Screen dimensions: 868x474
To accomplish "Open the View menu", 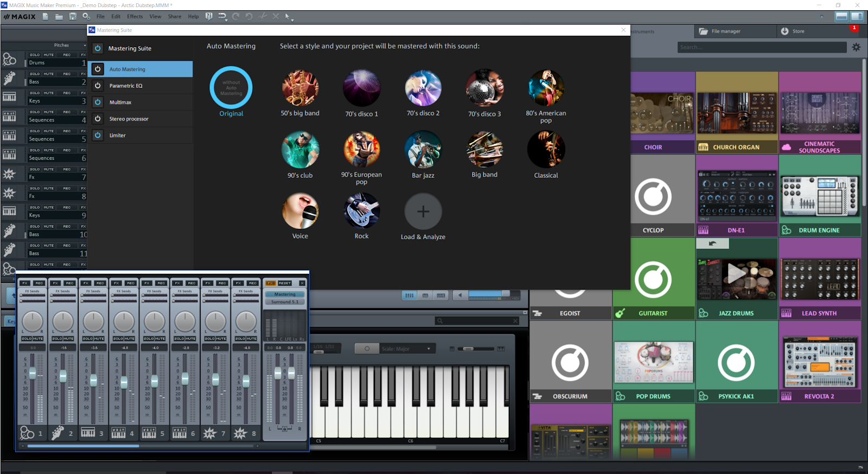I will (155, 17).
